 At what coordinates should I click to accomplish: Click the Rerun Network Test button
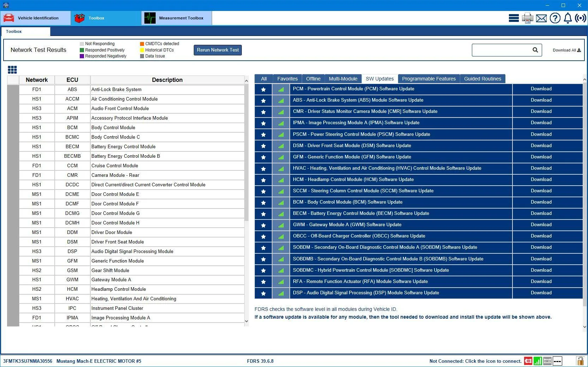(218, 50)
